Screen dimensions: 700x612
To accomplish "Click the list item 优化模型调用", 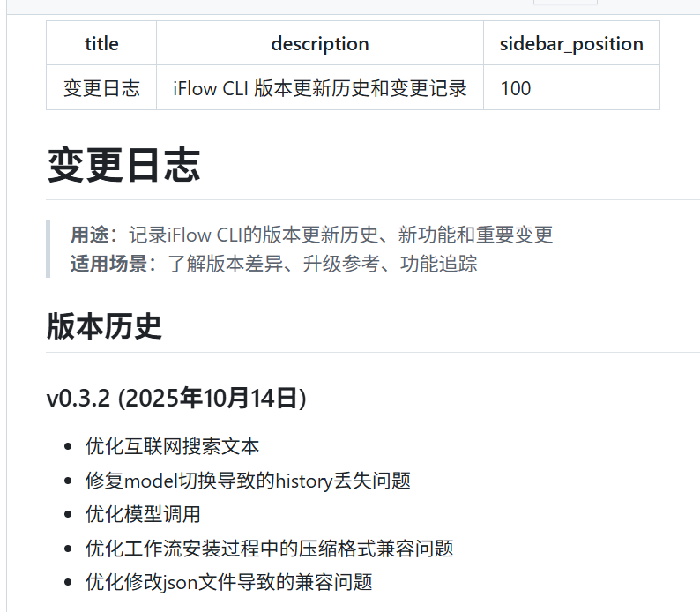I will (x=143, y=514).
